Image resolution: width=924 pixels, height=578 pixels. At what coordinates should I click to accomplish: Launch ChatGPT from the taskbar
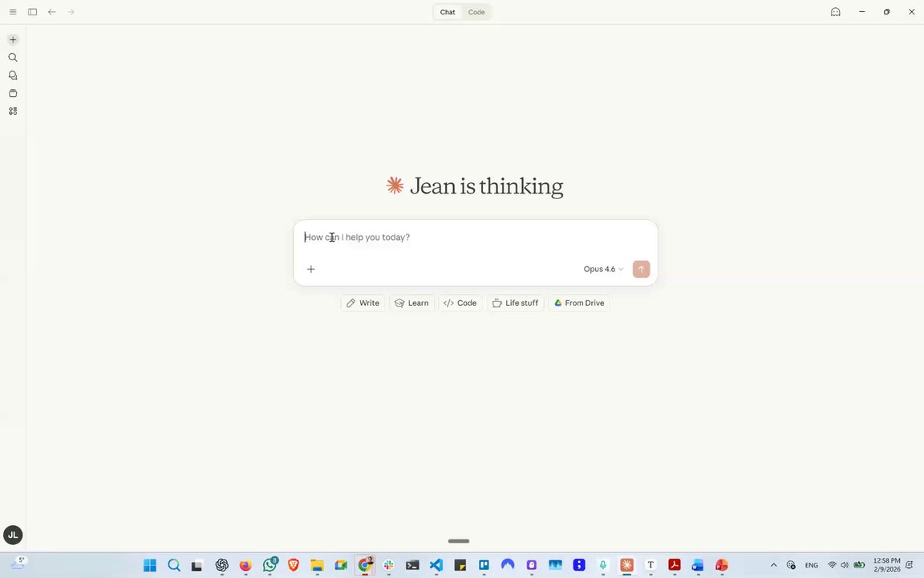click(221, 565)
